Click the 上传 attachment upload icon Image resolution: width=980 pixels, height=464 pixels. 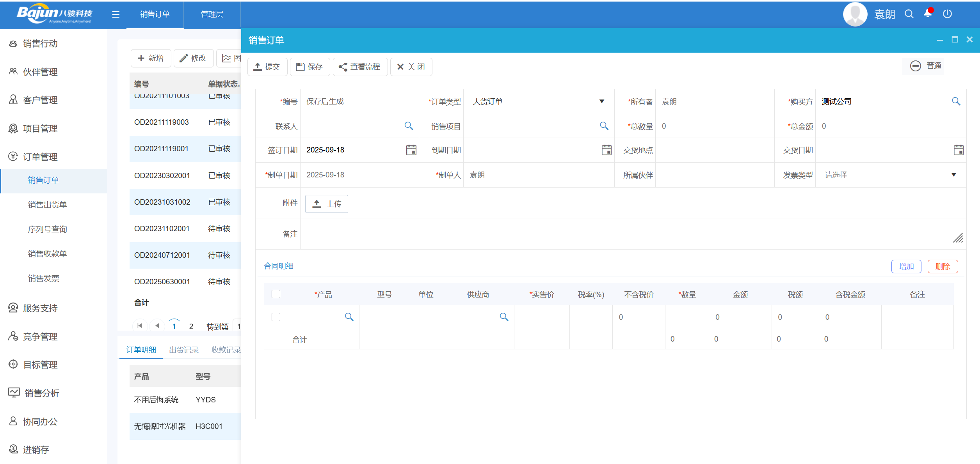[x=316, y=203]
